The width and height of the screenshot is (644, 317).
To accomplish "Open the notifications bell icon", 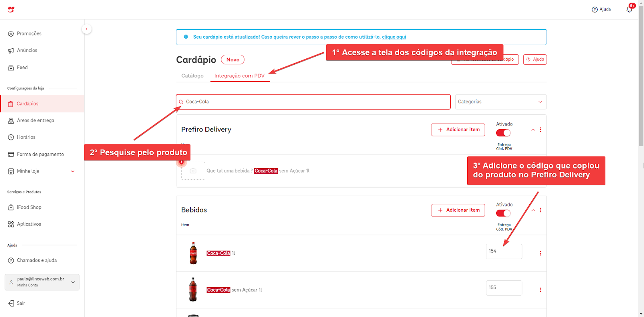I will [629, 9].
